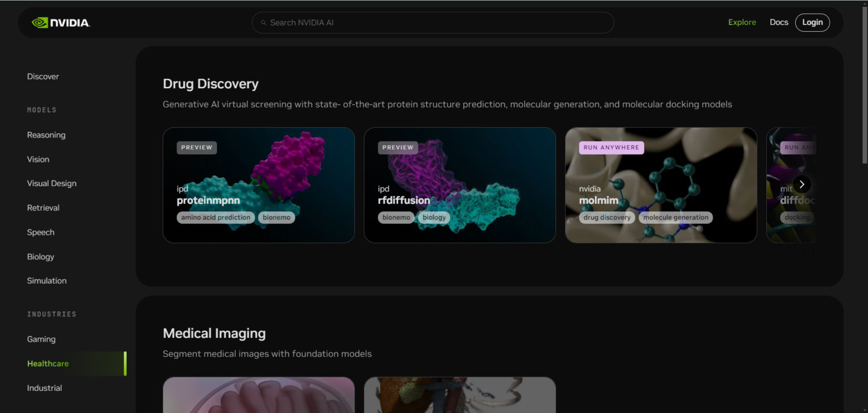Select Discover in the sidebar

(43, 76)
